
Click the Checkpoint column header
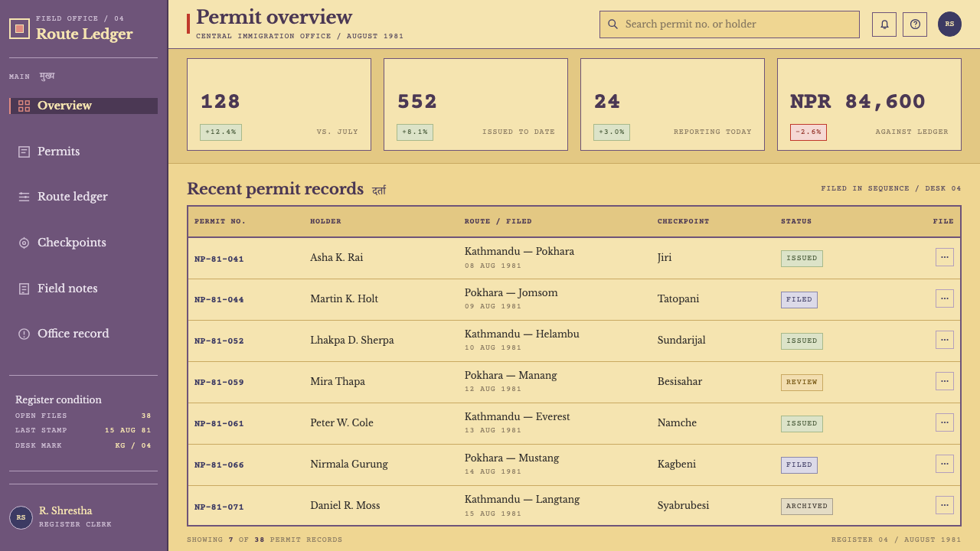(683, 221)
